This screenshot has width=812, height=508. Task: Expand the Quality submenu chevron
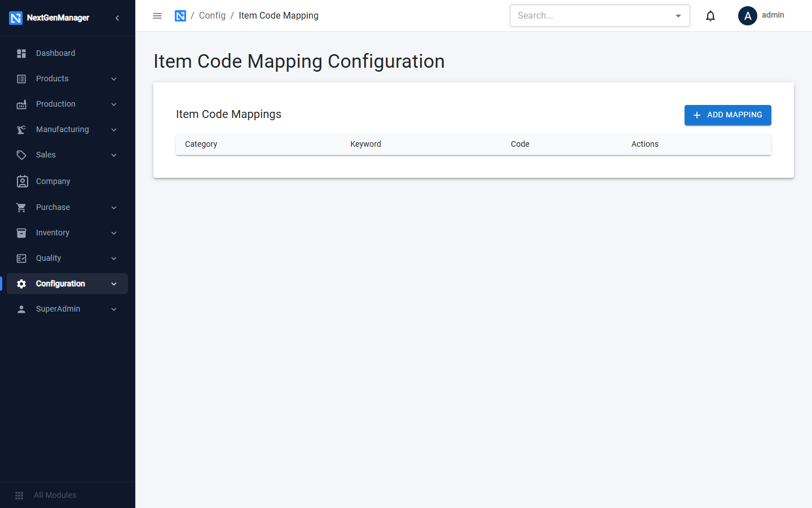(x=114, y=259)
